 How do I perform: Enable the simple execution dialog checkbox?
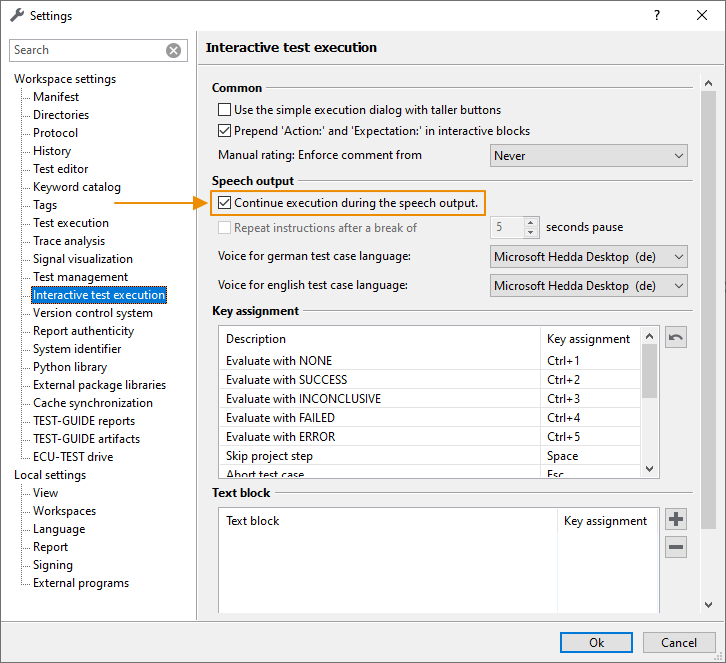pos(225,110)
